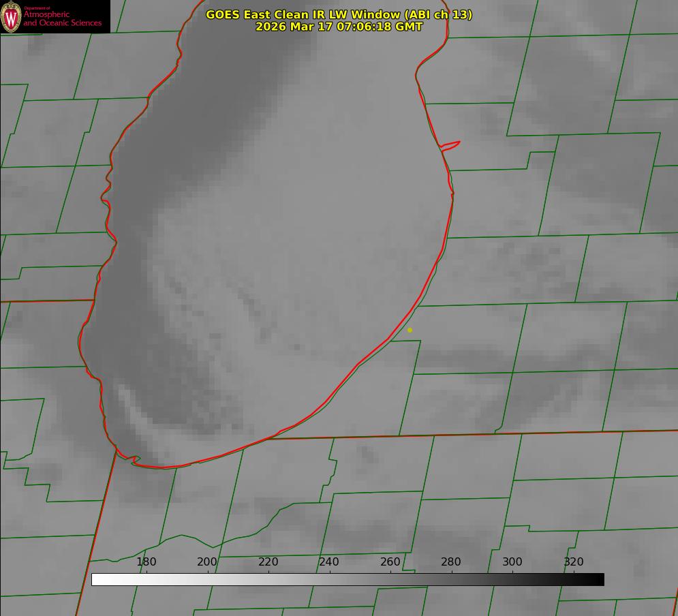Click the 300 colorbar label

click(x=512, y=561)
